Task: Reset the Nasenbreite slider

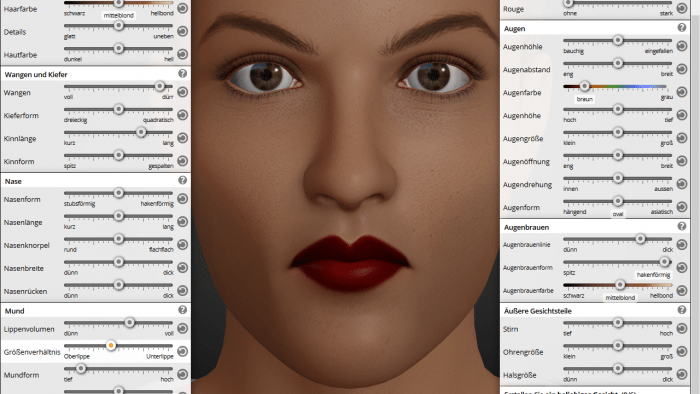Action: pyautogui.click(x=183, y=268)
